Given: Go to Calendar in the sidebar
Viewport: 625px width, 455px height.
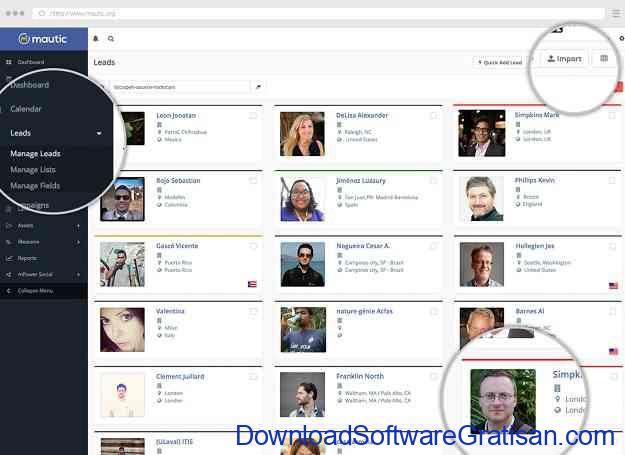Looking at the screenshot, I should tap(26, 109).
